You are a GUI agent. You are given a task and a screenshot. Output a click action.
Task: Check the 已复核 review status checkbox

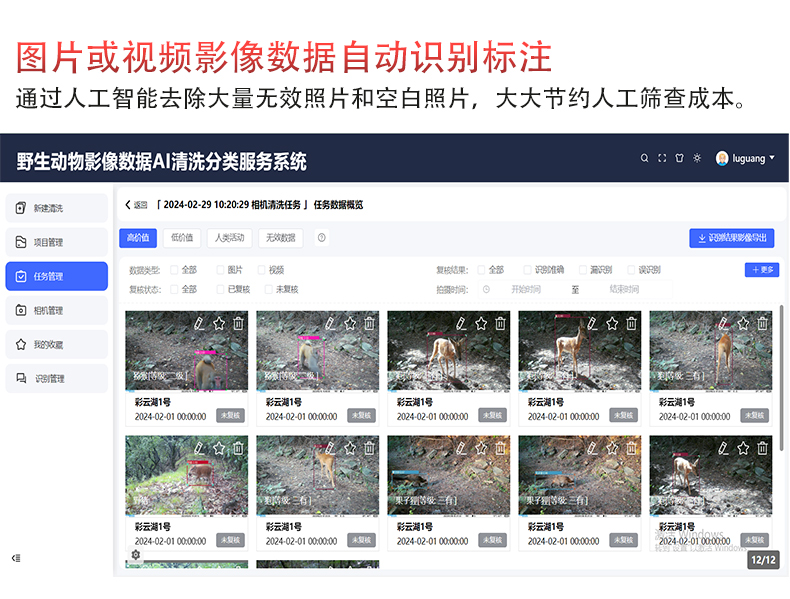click(220, 289)
